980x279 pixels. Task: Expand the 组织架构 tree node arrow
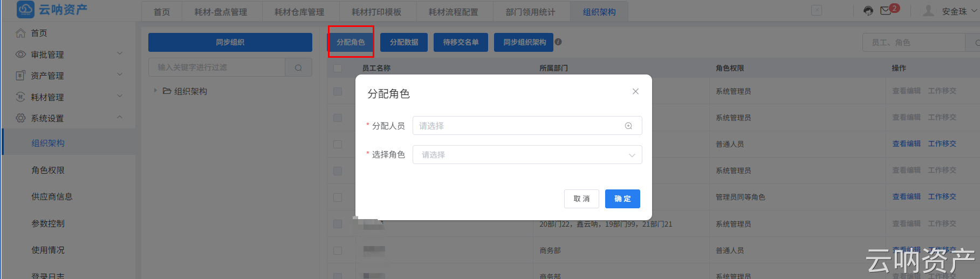pyautogui.click(x=155, y=91)
